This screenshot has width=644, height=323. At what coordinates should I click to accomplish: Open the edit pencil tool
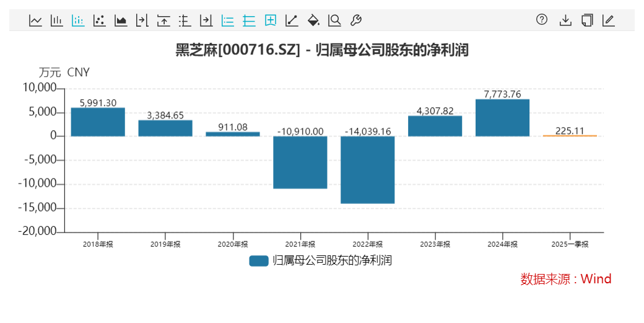point(609,20)
